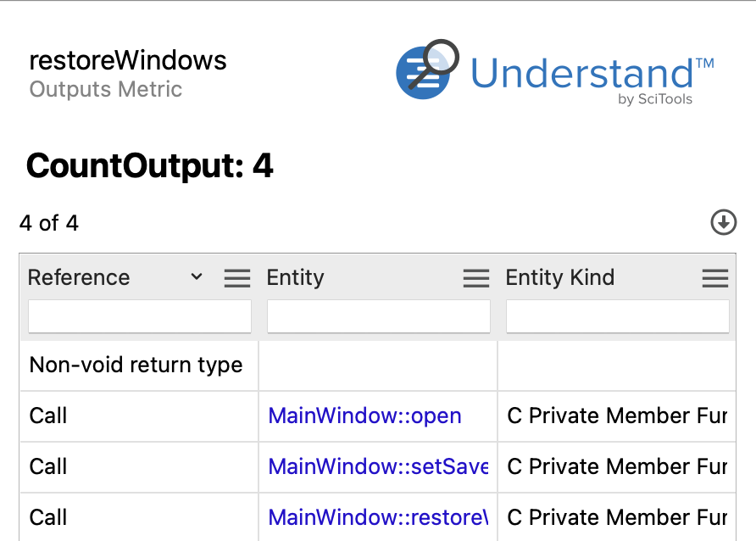Sort by the Entity column header
This screenshot has width=756, height=541.
click(296, 277)
